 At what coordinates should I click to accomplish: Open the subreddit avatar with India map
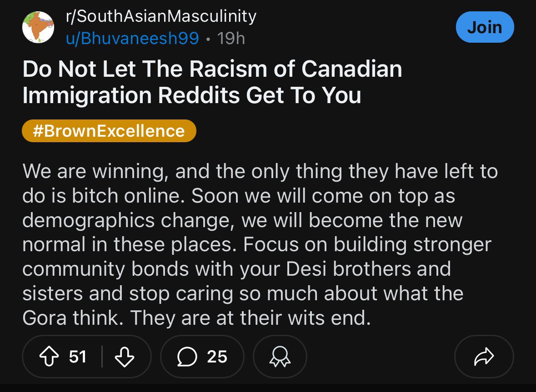pos(38,27)
